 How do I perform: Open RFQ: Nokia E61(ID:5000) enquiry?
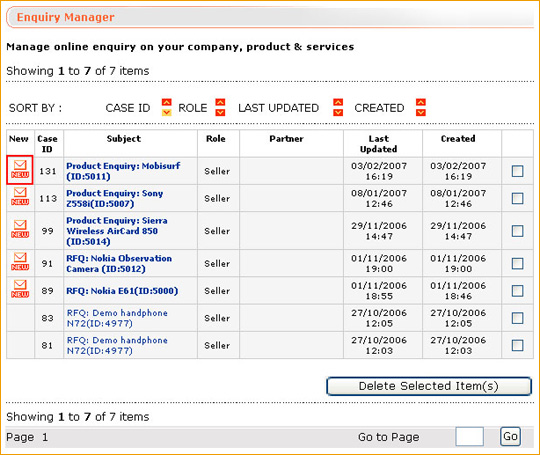click(x=122, y=291)
